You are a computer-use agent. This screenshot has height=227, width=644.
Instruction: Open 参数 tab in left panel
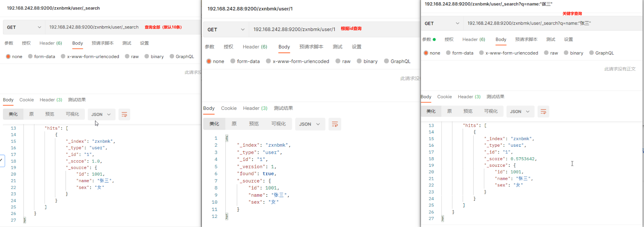point(9,43)
